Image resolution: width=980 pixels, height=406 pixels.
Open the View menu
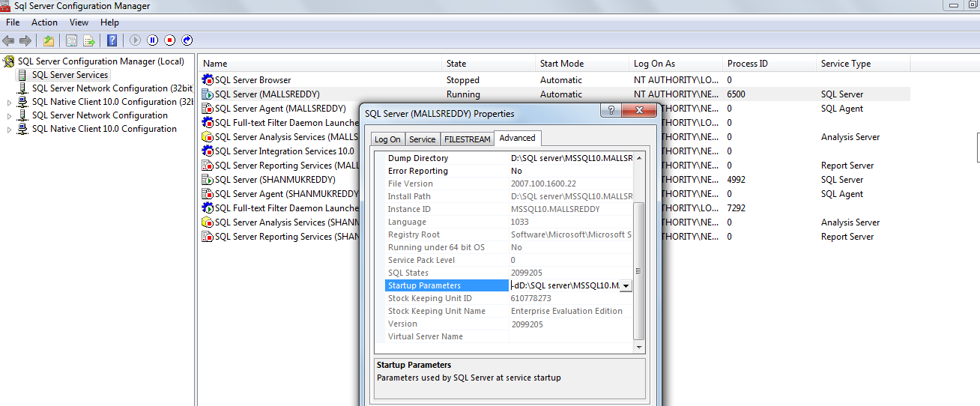click(x=79, y=22)
